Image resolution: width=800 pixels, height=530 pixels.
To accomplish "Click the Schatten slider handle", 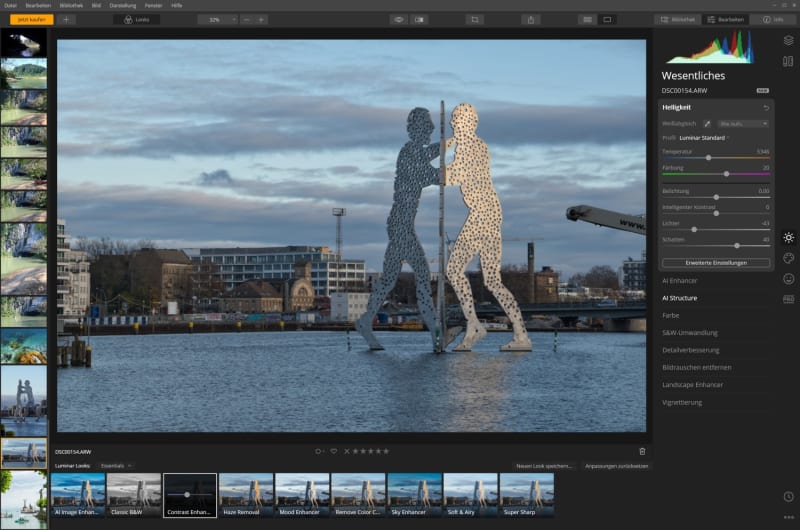I will pos(737,245).
